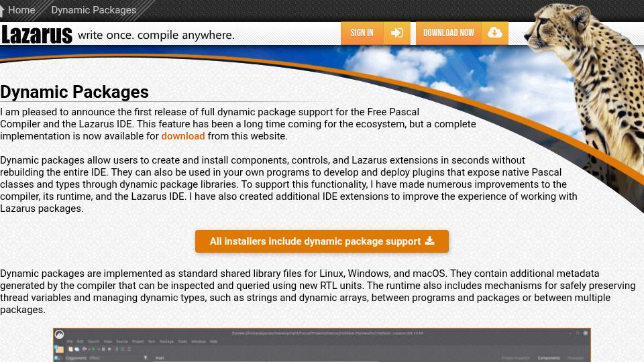Click All installers include dynamic package support
The width and height of the screenshot is (644, 362).
coord(321,241)
